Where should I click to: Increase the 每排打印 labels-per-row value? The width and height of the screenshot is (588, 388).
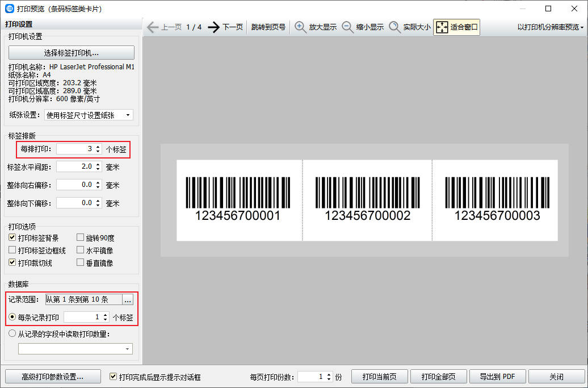(98, 147)
